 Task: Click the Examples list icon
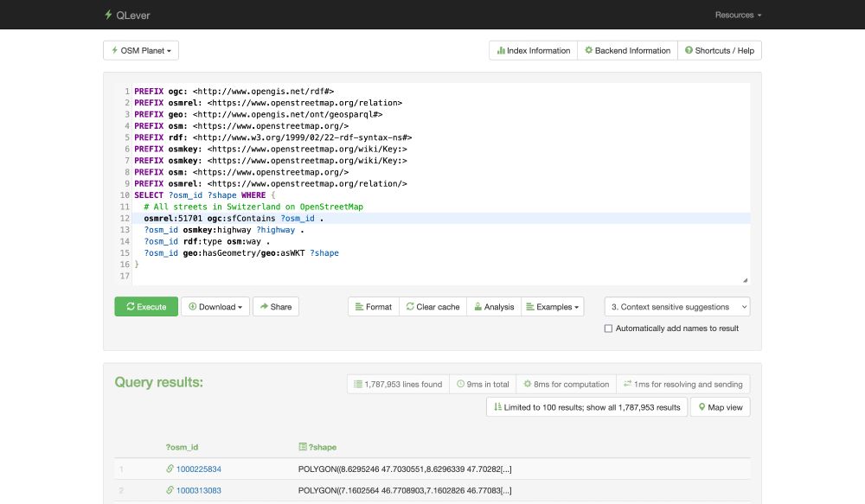[530, 307]
